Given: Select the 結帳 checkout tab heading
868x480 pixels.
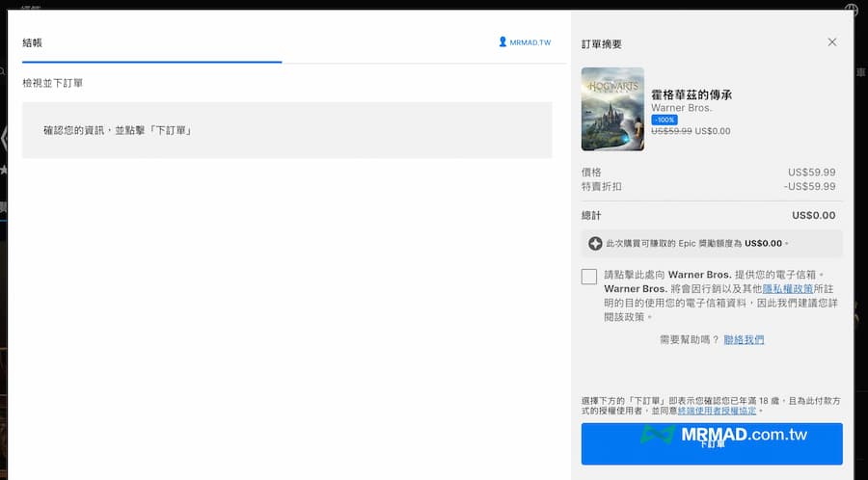Looking at the screenshot, I should [32, 42].
